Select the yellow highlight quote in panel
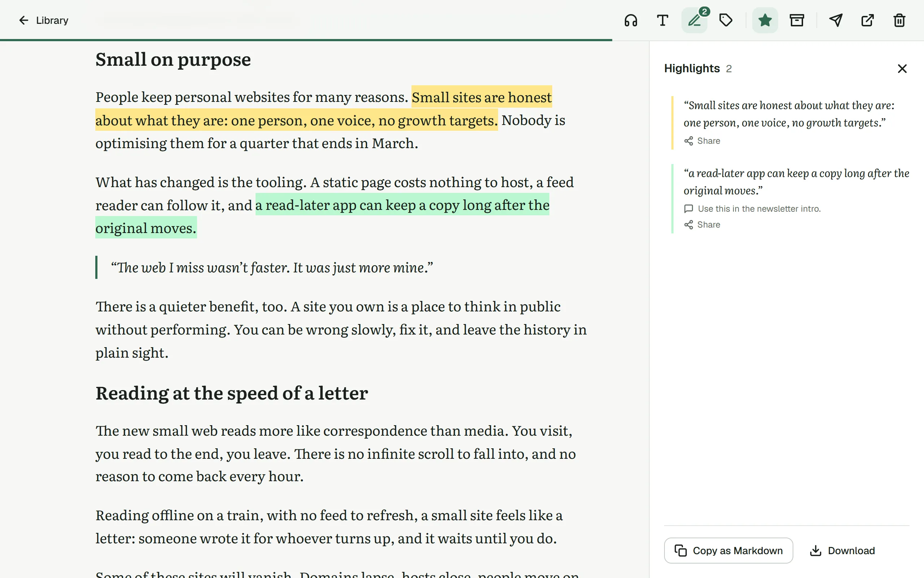Image resolution: width=924 pixels, height=578 pixels. (x=789, y=114)
